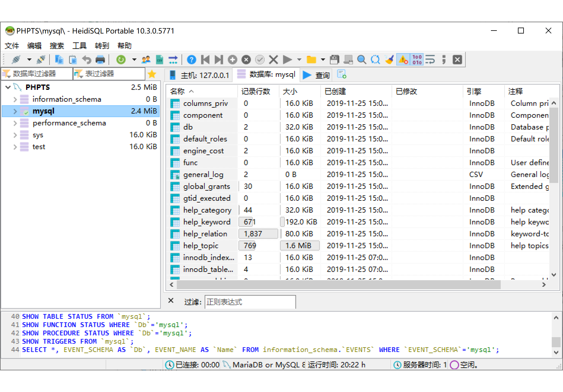Open the folder icon dropdown arrow
Image resolution: width=563 pixels, height=392 pixels.
pos(323,60)
